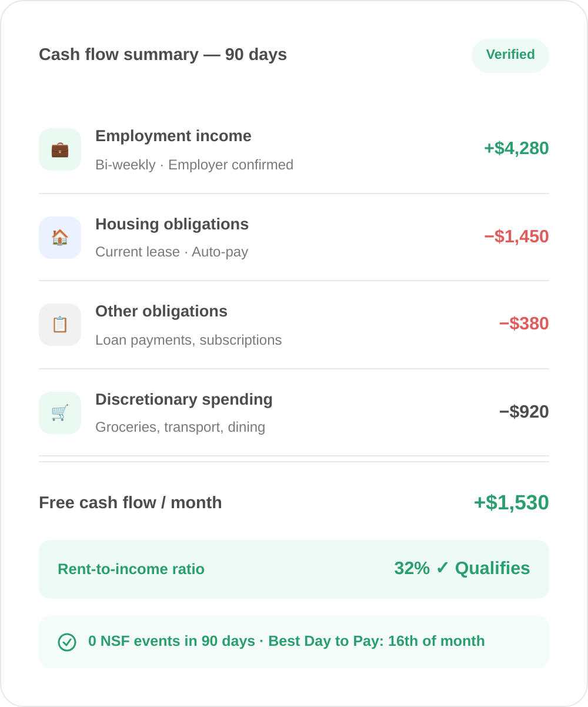Click the +$4,280 income amount

tap(516, 148)
